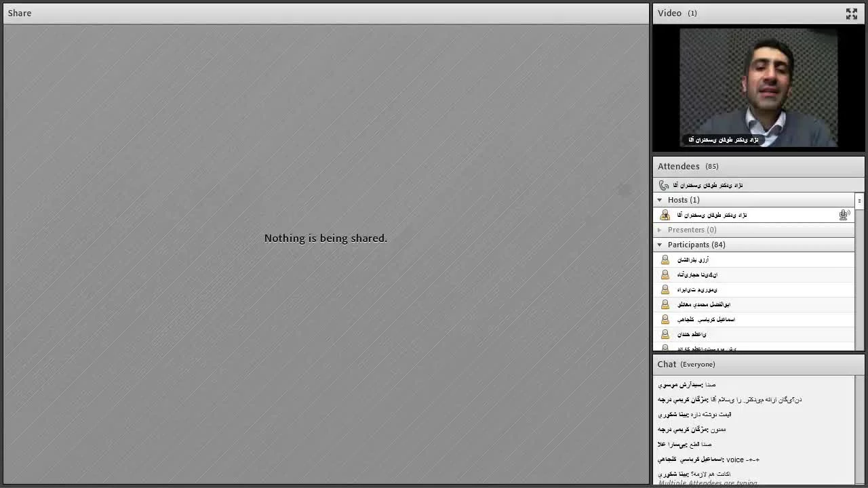Click the sixth participant's avatar icon
The height and width of the screenshot is (488, 868).
[665, 334]
